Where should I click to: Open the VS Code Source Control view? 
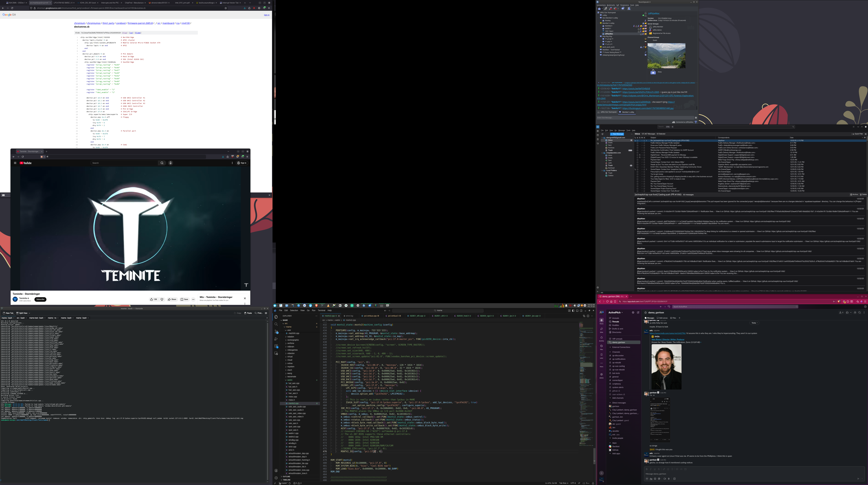pyautogui.click(x=276, y=332)
